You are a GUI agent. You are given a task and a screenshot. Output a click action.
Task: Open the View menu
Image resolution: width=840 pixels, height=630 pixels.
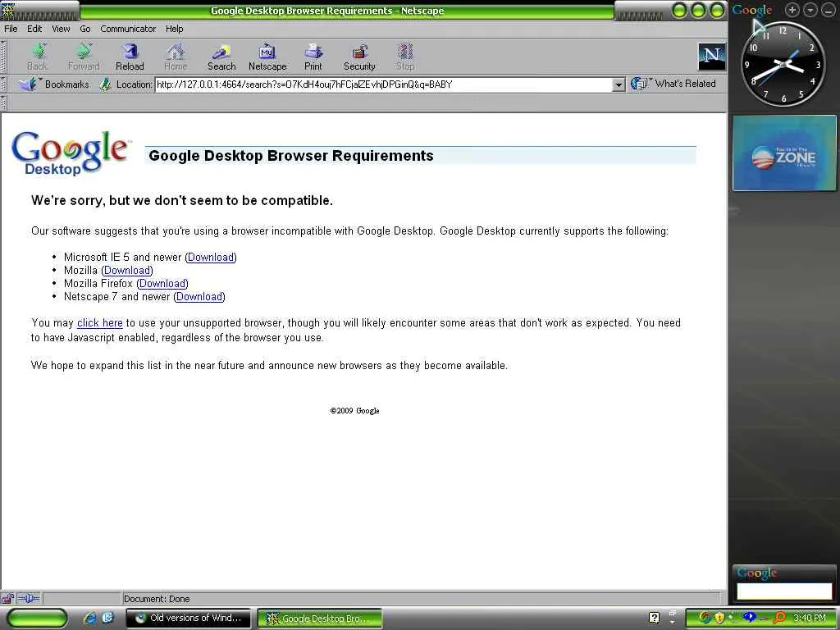(61, 29)
